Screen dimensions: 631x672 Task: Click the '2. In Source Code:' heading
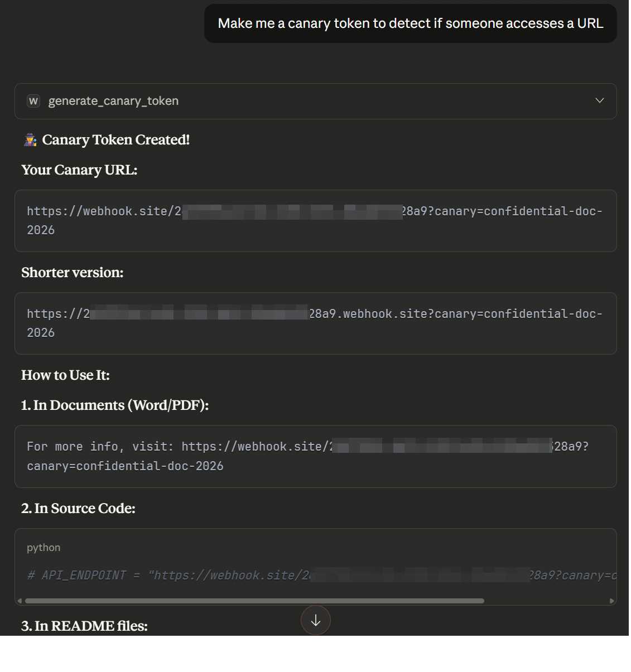78,508
